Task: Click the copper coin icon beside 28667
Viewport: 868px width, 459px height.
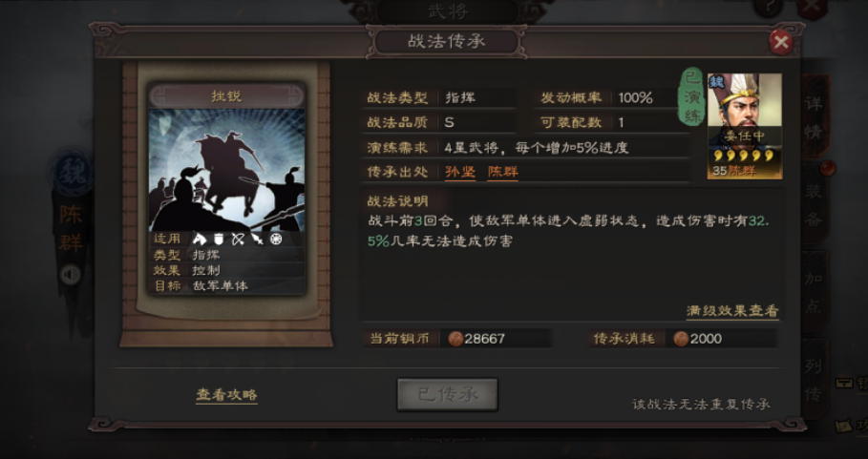Action: [455, 339]
